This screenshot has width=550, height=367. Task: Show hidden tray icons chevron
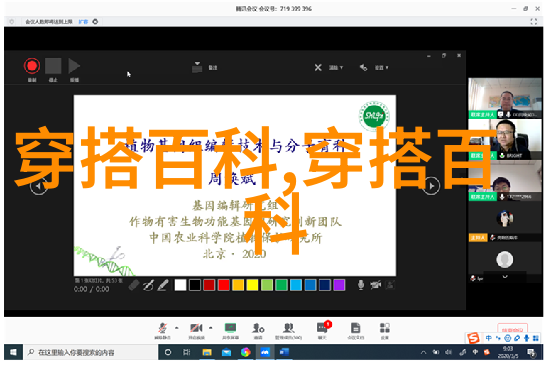[x=423, y=352]
